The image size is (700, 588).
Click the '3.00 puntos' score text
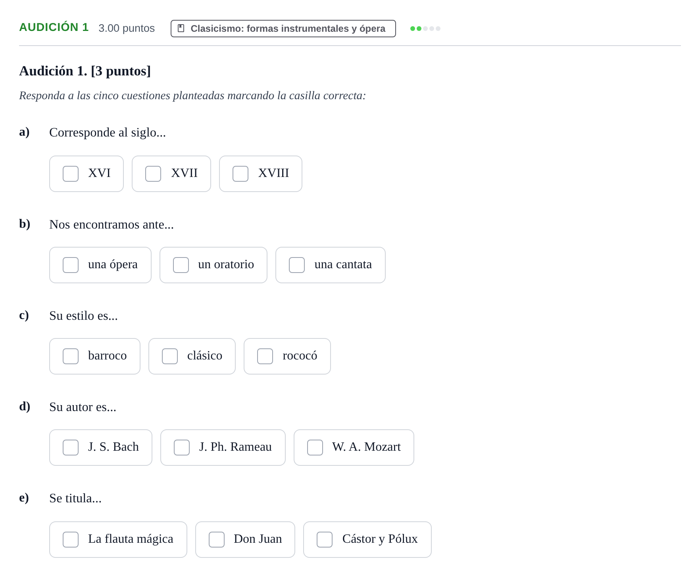[127, 28]
